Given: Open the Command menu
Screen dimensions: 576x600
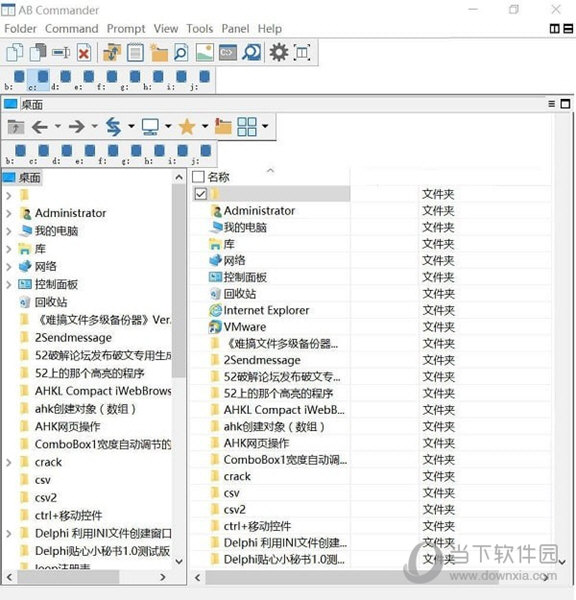Looking at the screenshot, I should (x=72, y=29).
